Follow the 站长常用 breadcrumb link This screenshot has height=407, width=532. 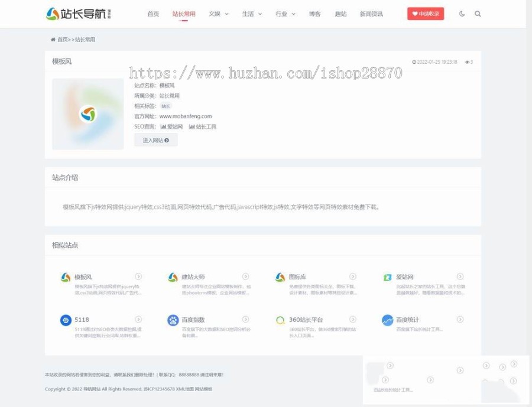coord(85,40)
